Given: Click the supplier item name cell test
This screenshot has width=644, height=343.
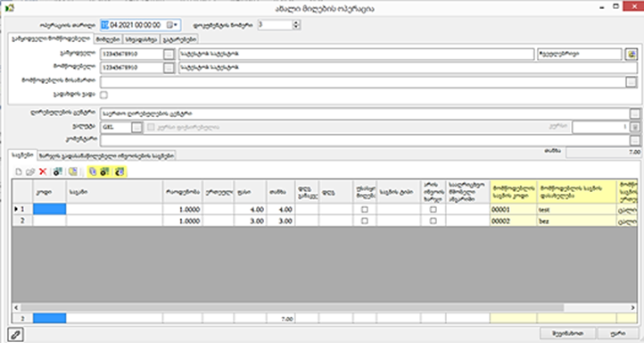Looking at the screenshot, I should (576, 209).
